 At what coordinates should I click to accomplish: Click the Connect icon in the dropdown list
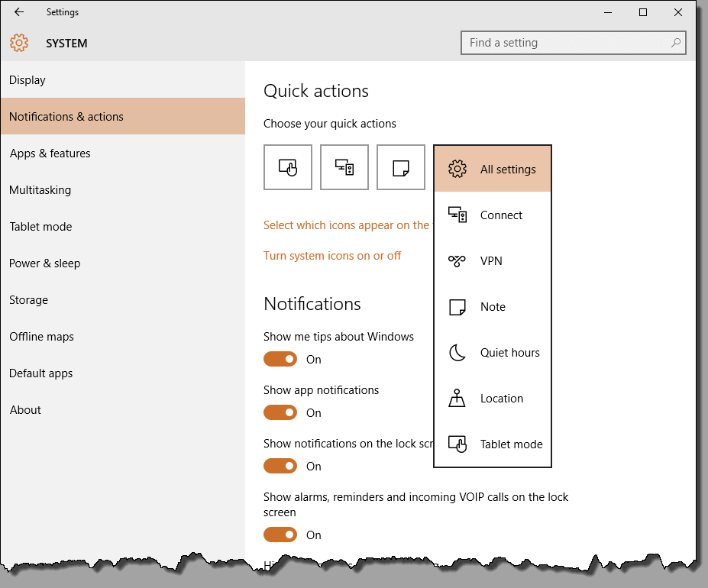tap(457, 215)
